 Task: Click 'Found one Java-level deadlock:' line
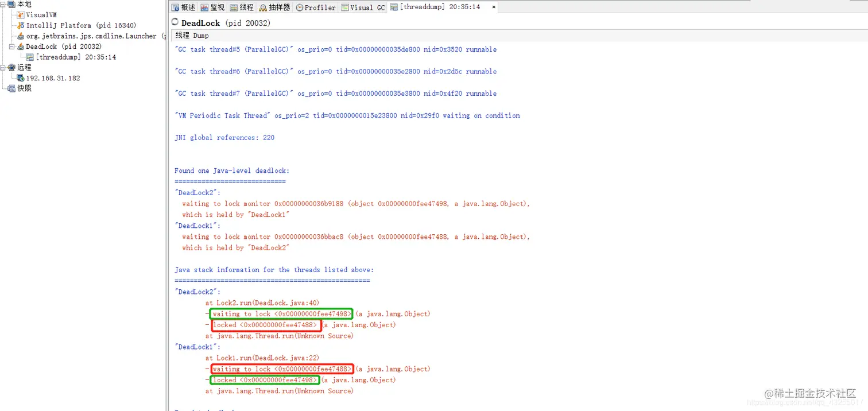[x=232, y=170]
